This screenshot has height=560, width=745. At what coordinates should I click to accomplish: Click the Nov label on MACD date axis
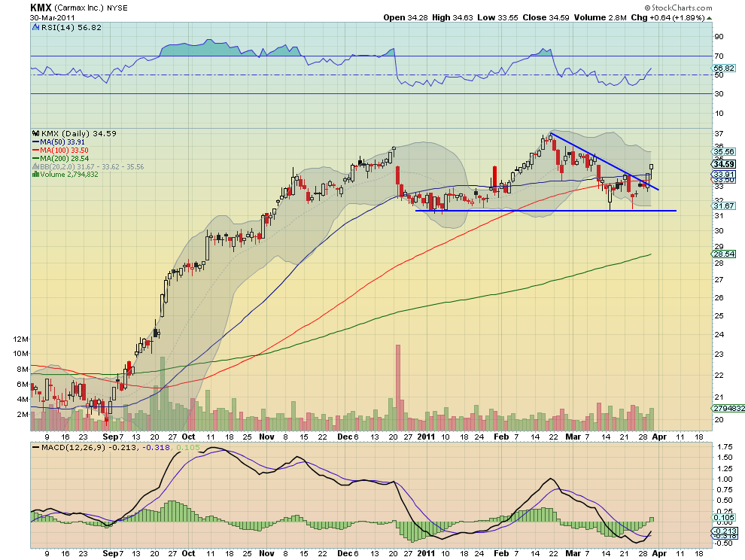(267, 553)
